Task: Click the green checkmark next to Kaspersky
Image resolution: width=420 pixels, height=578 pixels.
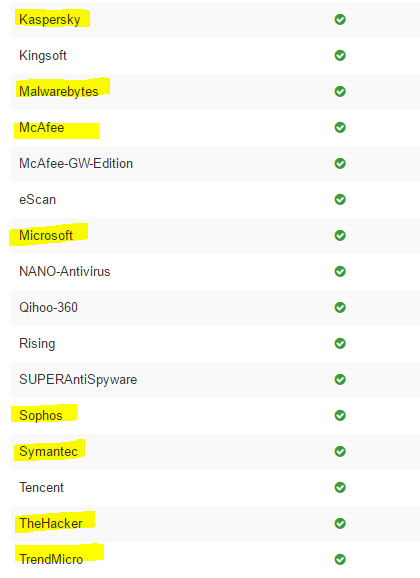Action: [340, 19]
